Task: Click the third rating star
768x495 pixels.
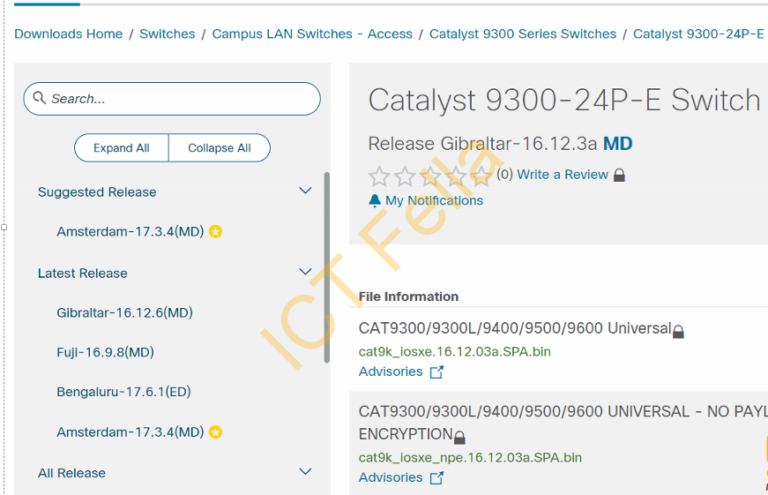Action: coord(430,176)
